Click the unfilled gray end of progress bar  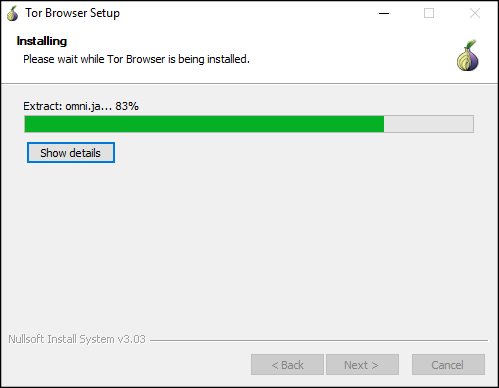coord(429,124)
